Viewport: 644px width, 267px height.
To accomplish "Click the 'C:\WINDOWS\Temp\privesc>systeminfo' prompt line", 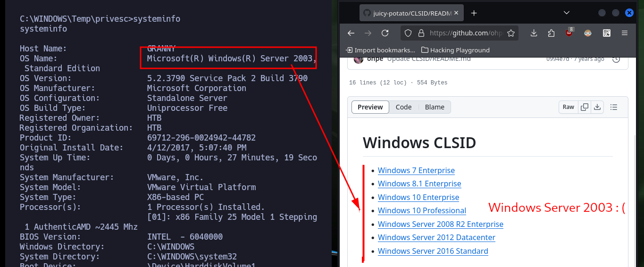I will (100, 19).
